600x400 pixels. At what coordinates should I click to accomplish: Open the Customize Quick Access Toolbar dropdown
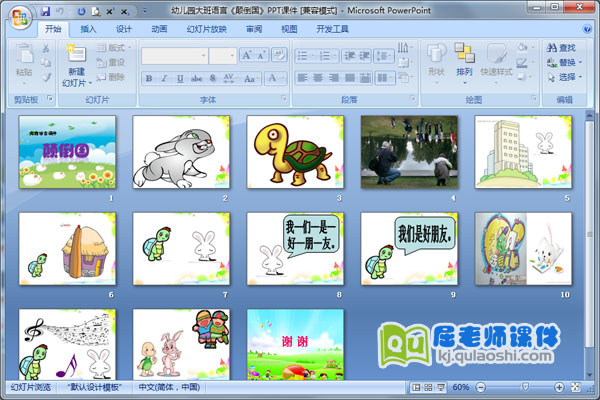tap(145, 11)
